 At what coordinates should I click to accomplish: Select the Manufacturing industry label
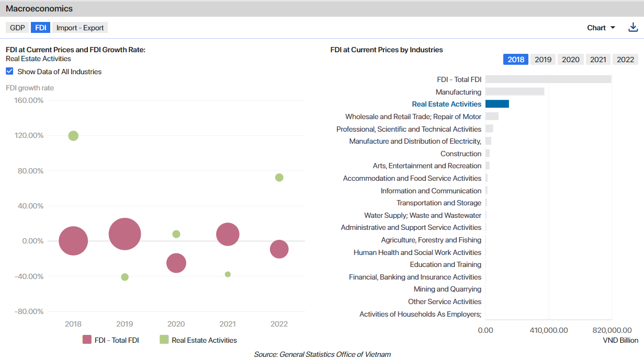[458, 92]
